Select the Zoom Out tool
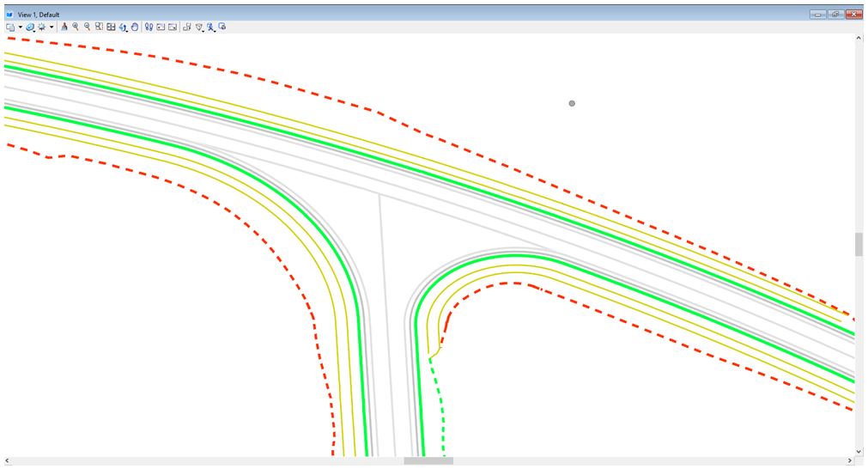The width and height of the screenshot is (868, 469). (x=87, y=27)
